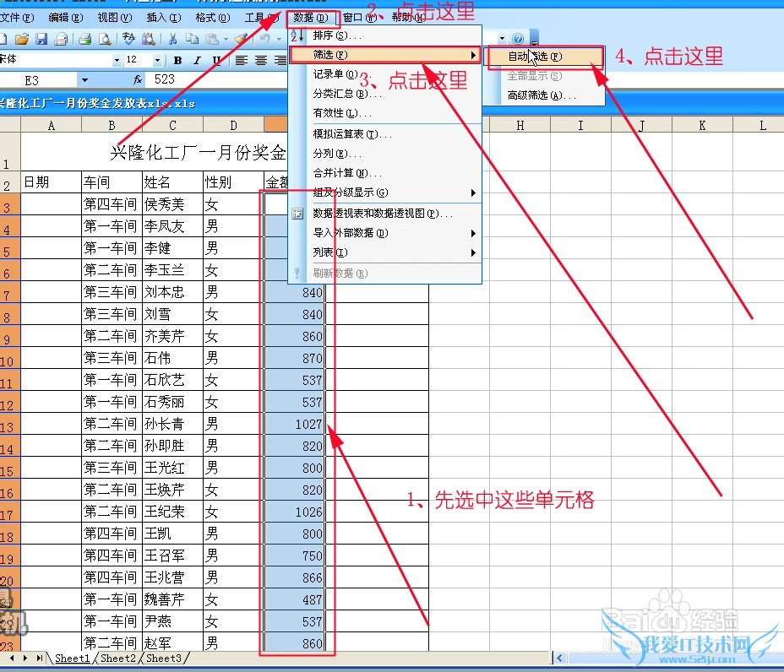784x672 pixels.
Task: Click cell containing 侯秀美
Action: coord(172,204)
